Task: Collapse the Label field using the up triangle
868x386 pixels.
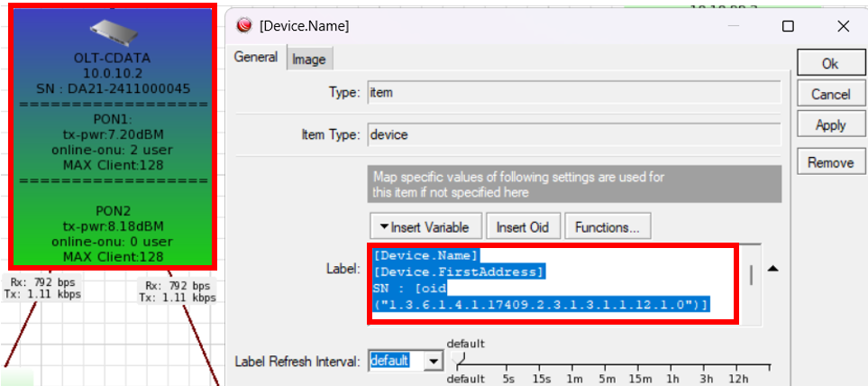Action: [x=772, y=269]
